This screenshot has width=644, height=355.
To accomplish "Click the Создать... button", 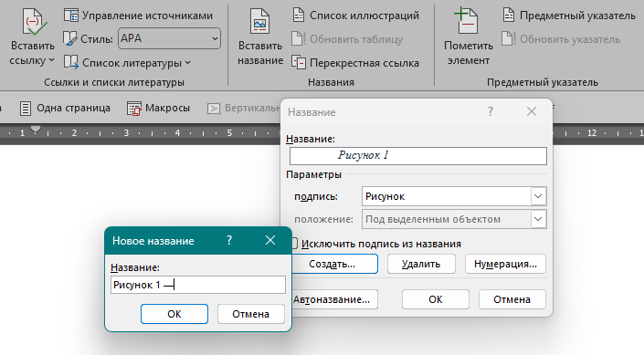I will [x=334, y=264].
